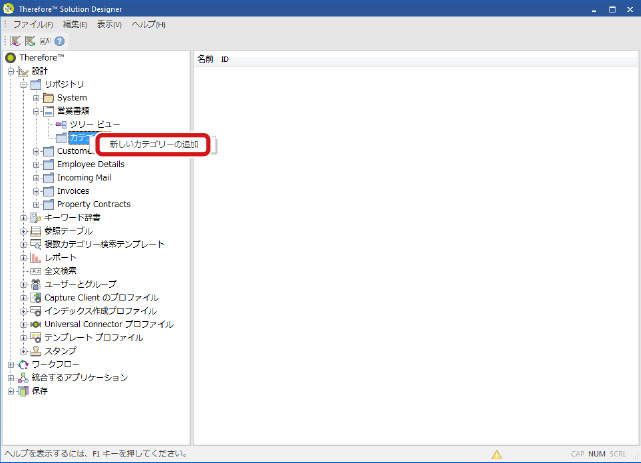Collapse the 営業書類 folder node
This screenshot has width=641, height=463.
36,110
